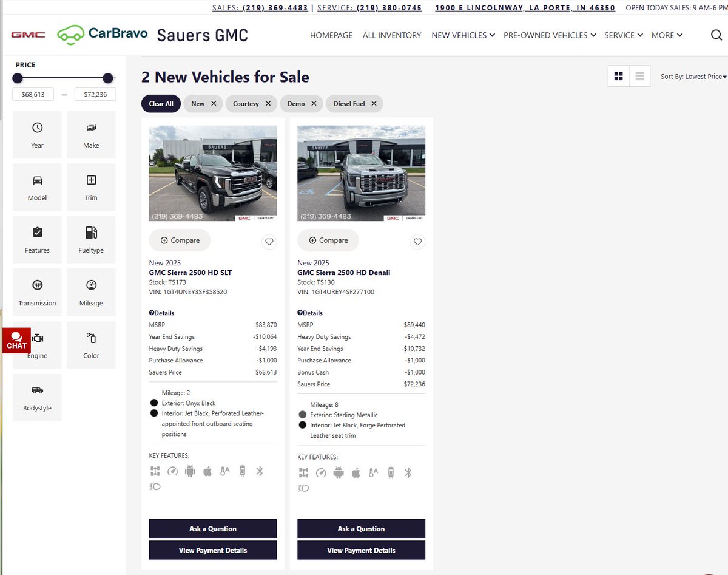Expand the New Vehicles menu
The image size is (728, 575).
click(x=463, y=35)
